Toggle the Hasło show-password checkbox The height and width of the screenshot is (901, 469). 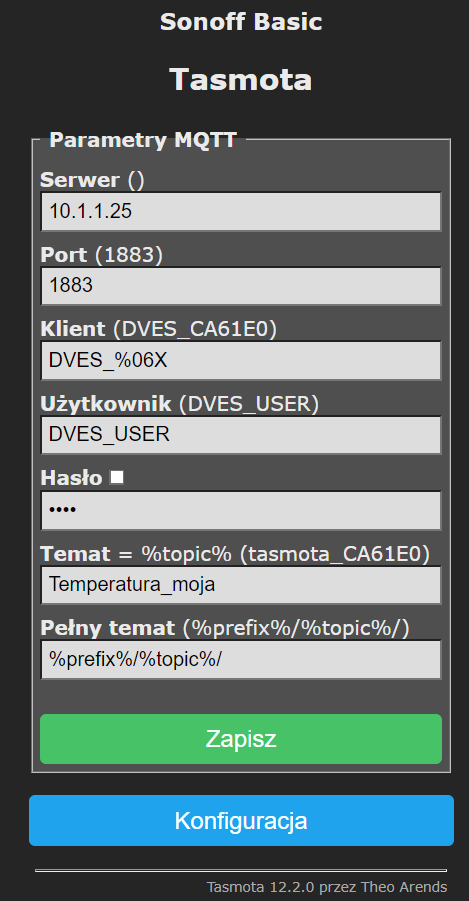tap(117, 478)
